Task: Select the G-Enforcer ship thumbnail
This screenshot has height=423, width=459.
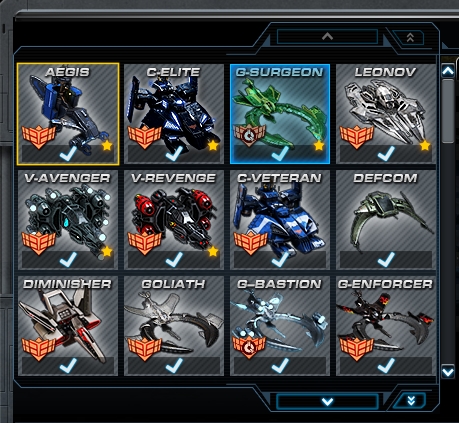Action: (x=386, y=326)
